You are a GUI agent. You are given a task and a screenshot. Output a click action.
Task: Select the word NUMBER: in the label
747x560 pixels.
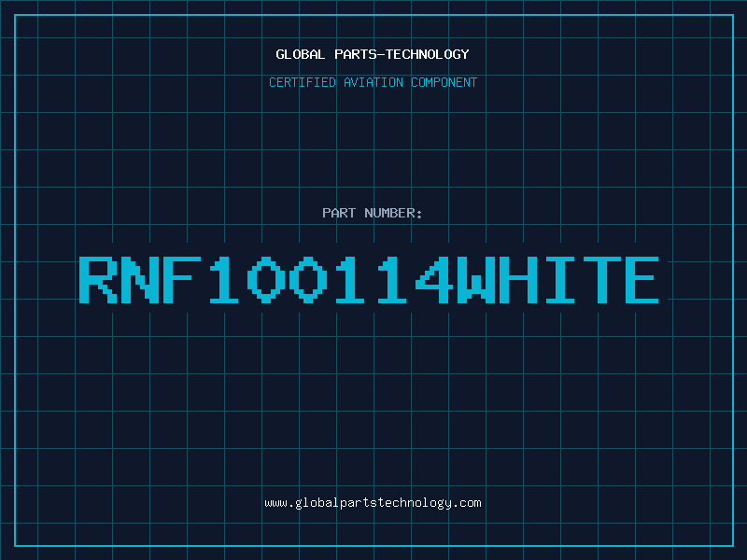[393, 213]
